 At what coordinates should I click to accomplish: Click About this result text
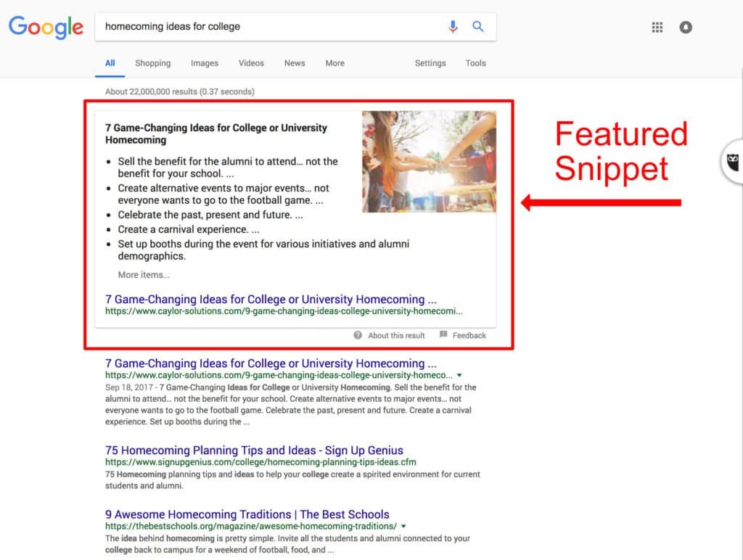point(396,335)
